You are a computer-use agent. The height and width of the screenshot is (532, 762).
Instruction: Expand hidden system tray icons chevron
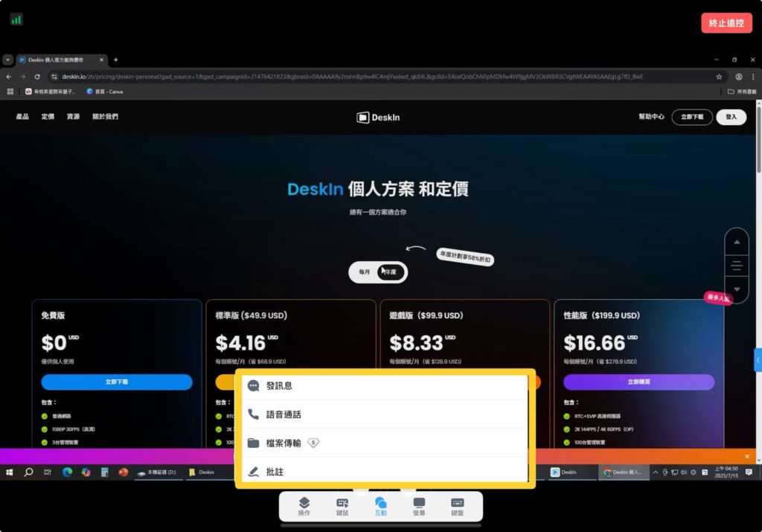click(x=656, y=472)
